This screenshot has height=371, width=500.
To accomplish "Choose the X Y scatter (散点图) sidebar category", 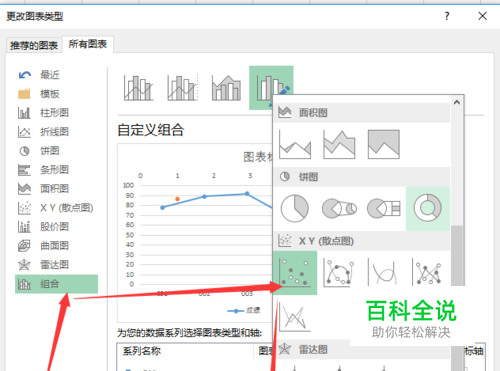I will (x=56, y=208).
